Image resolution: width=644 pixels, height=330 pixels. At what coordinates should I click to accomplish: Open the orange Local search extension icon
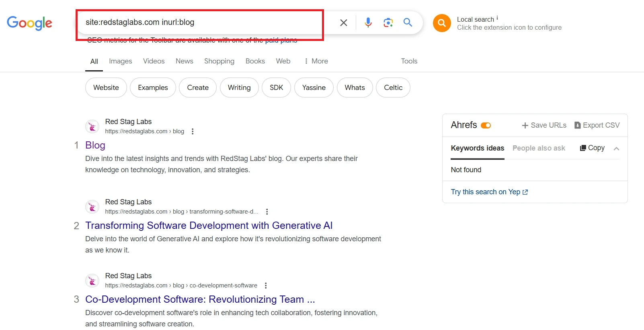point(441,23)
